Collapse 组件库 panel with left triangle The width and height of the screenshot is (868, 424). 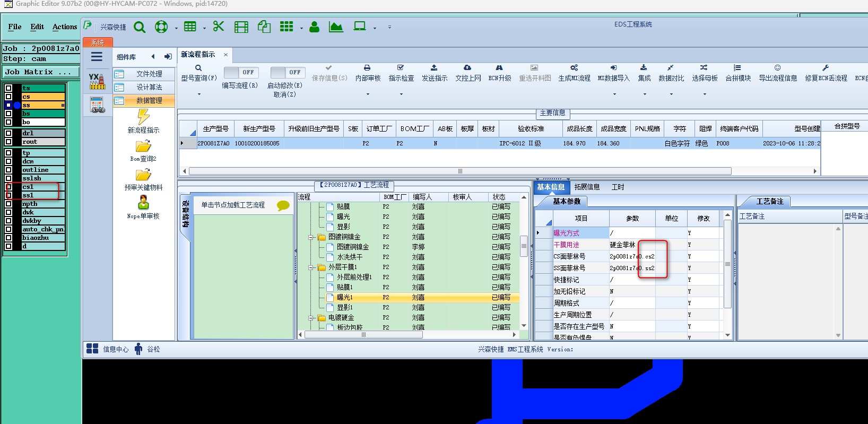tap(153, 57)
